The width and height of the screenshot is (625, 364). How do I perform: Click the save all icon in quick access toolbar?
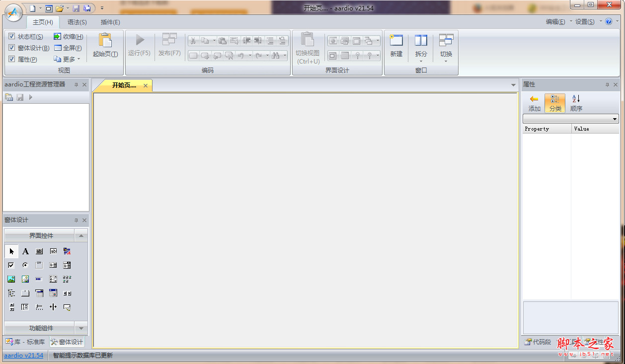tap(87, 8)
